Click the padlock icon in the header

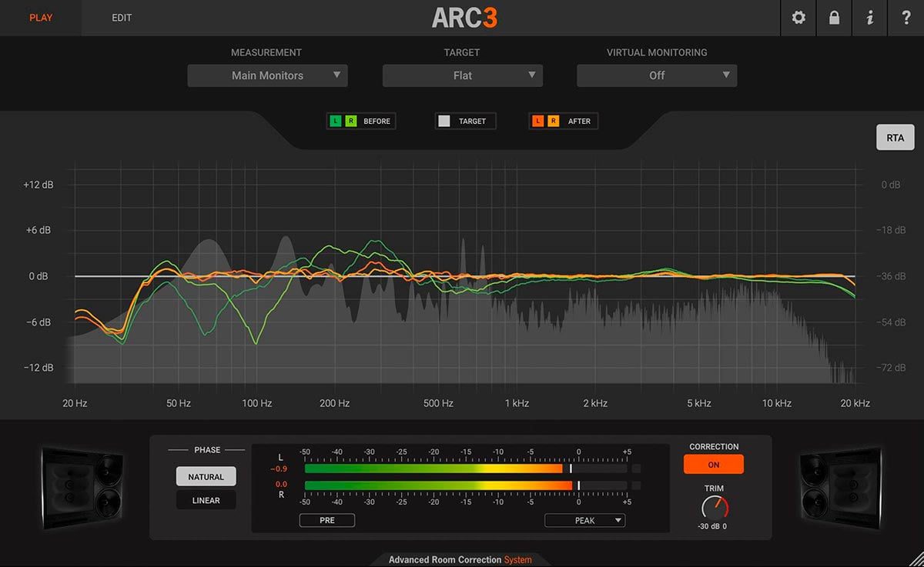(x=834, y=18)
